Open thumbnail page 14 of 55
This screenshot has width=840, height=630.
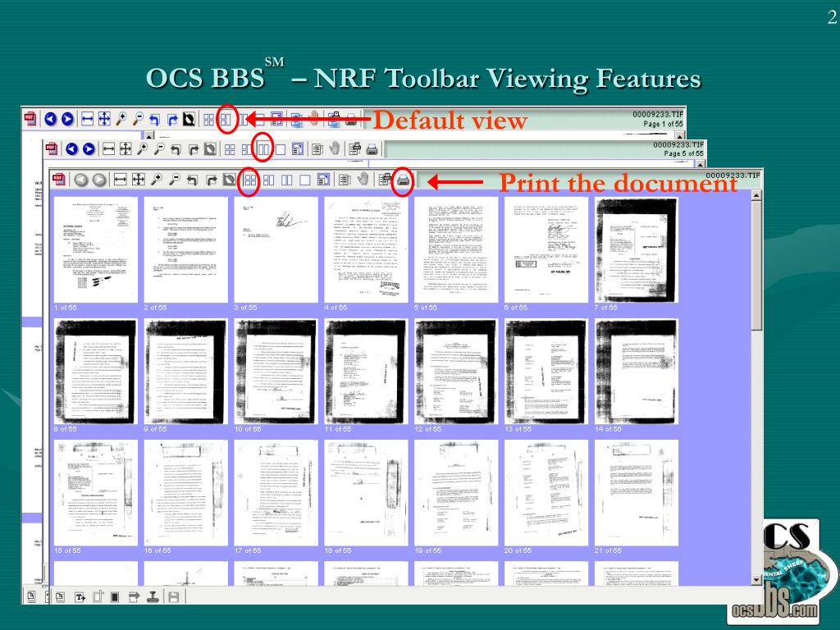coord(636,372)
